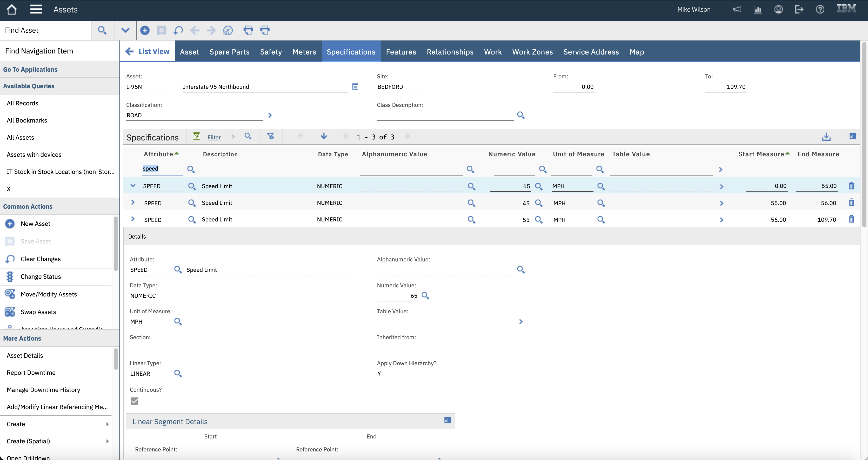This screenshot has height=460, width=868.
Task: Open the Create submenu arrow
Action: (x=107, y=424)
